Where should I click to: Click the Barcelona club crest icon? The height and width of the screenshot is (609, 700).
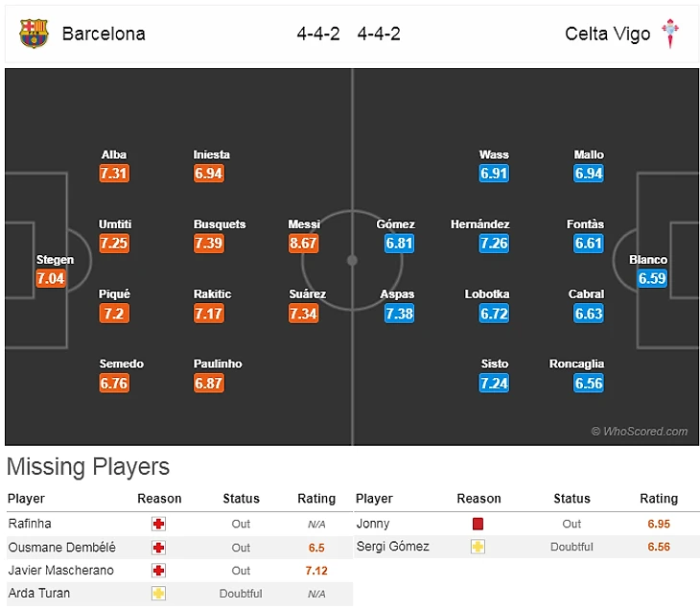[34, 34]
